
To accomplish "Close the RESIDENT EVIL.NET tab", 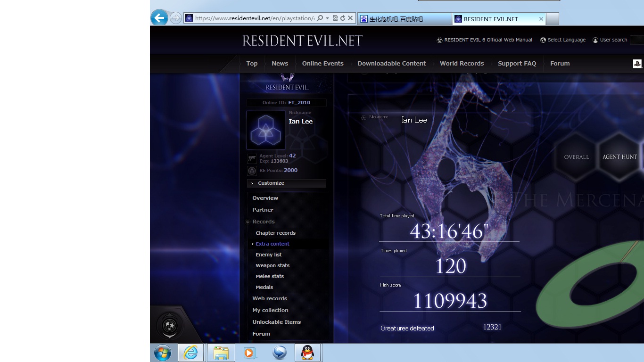I will (x=541, y=19).
